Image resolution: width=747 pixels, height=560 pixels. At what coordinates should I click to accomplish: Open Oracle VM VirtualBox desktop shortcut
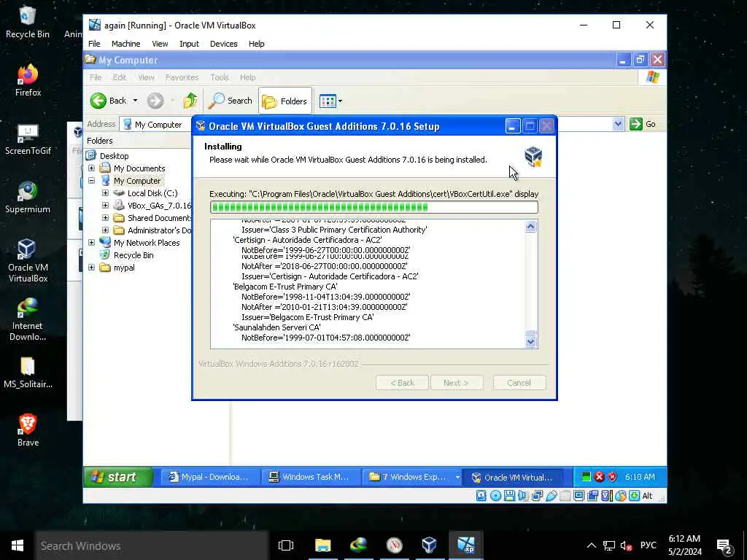28,261
